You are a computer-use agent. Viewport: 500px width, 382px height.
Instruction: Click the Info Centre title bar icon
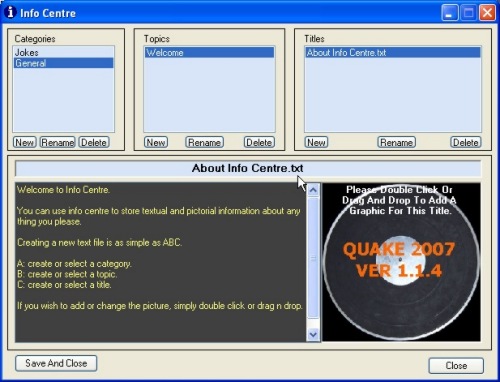coord(10,12)
